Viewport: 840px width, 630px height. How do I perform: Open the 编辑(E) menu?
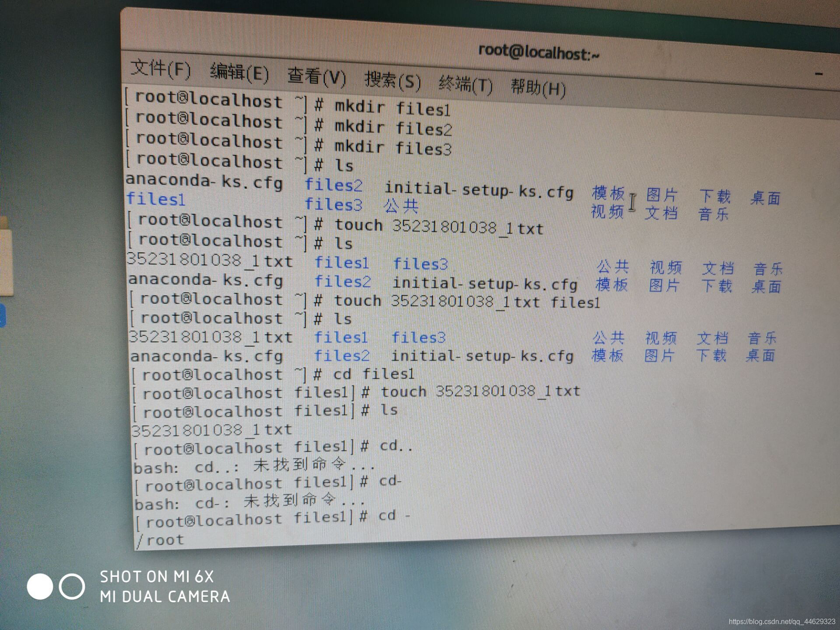239,73
